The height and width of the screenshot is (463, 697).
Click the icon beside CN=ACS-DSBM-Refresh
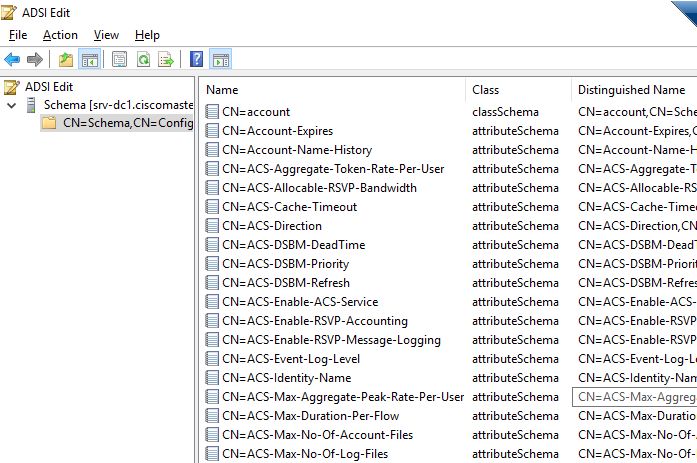pyautogui.click(x=212, y=283)
